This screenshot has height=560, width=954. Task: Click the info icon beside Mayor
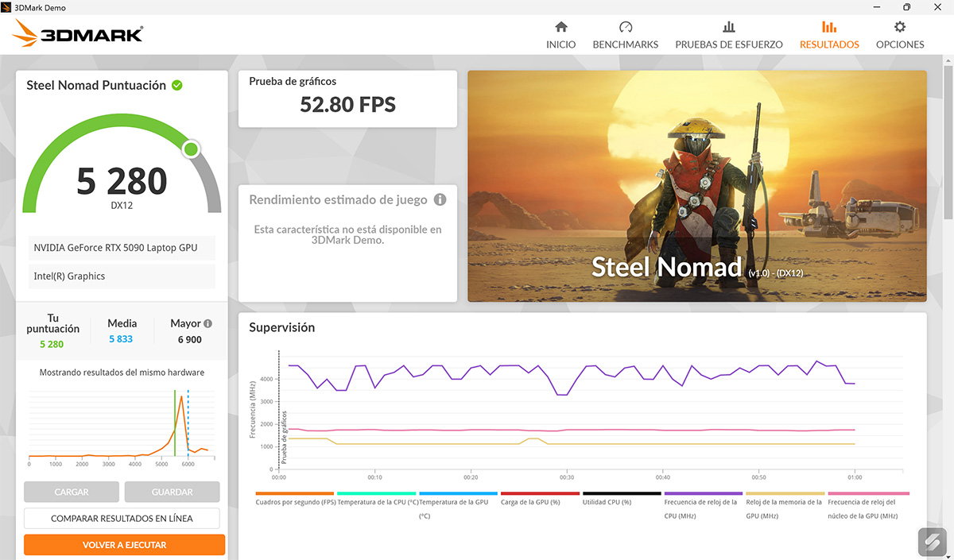(207, 323)
